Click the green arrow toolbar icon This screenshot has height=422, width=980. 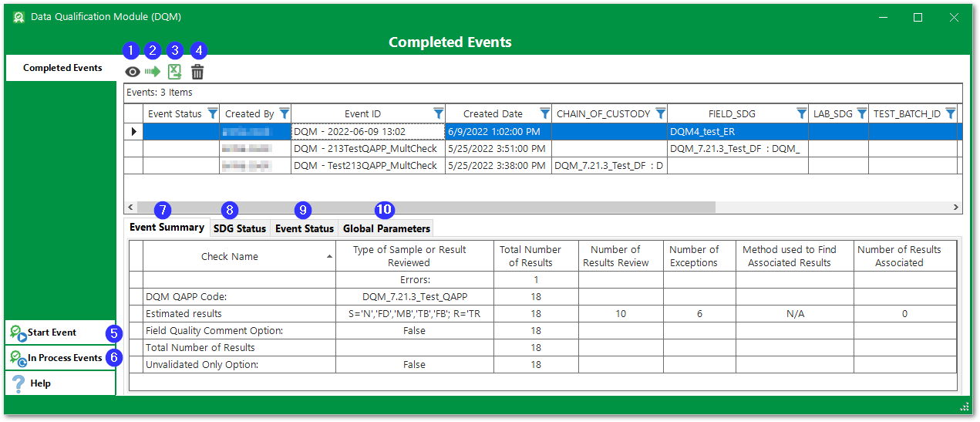tap(153, 72)
